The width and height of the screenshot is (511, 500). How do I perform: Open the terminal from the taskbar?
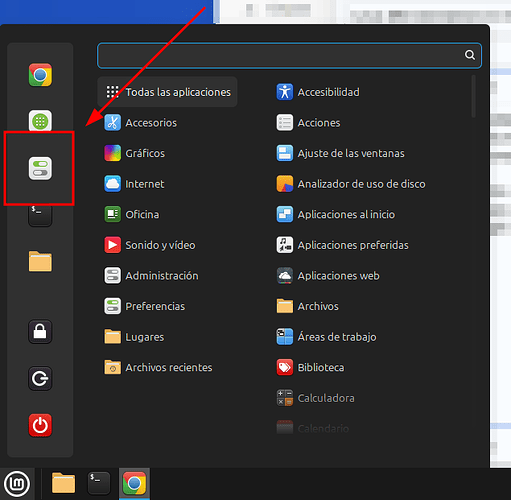[99, 483]
